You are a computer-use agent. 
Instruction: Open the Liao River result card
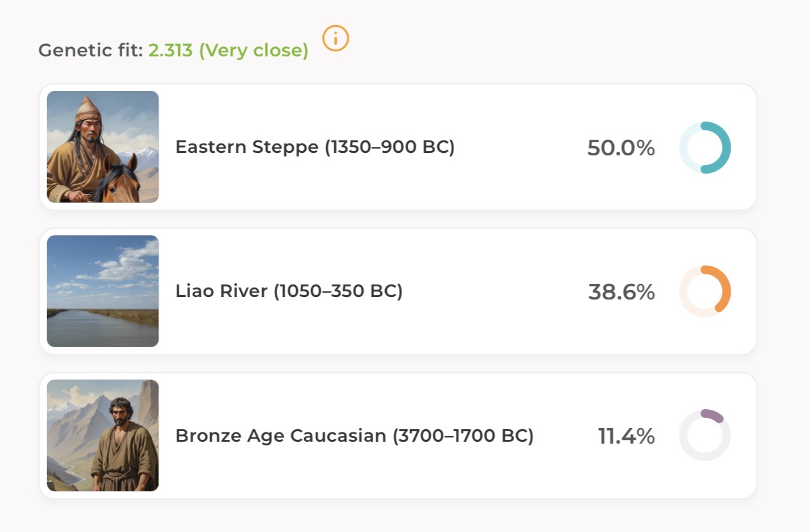[398, 291]
